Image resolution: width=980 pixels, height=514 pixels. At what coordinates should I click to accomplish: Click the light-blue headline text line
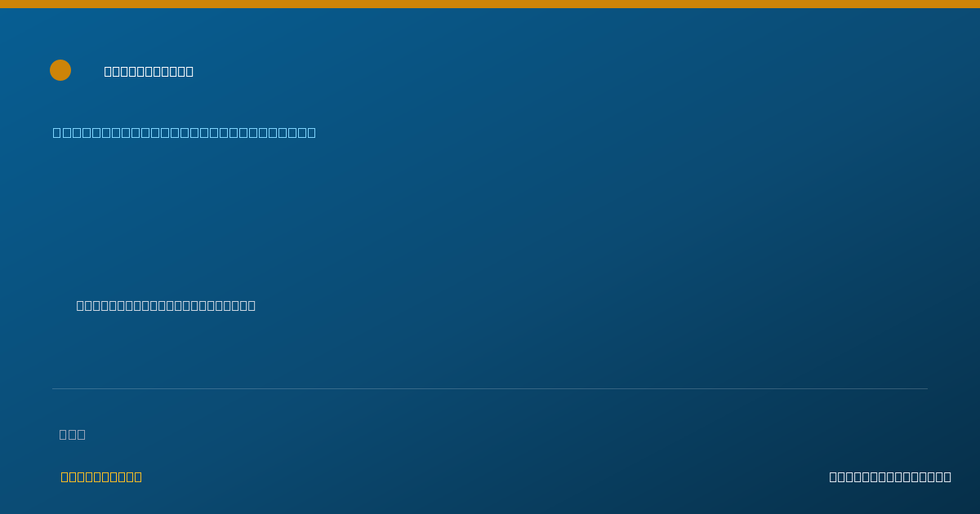[185, 132]
